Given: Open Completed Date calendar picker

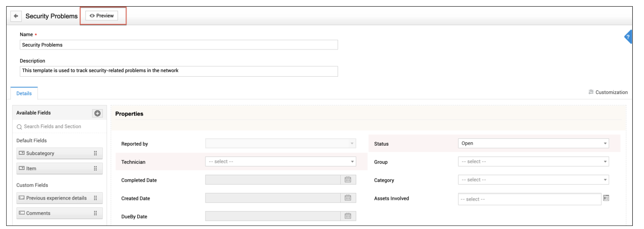Looking at the screenshot, I should (348, 180).
